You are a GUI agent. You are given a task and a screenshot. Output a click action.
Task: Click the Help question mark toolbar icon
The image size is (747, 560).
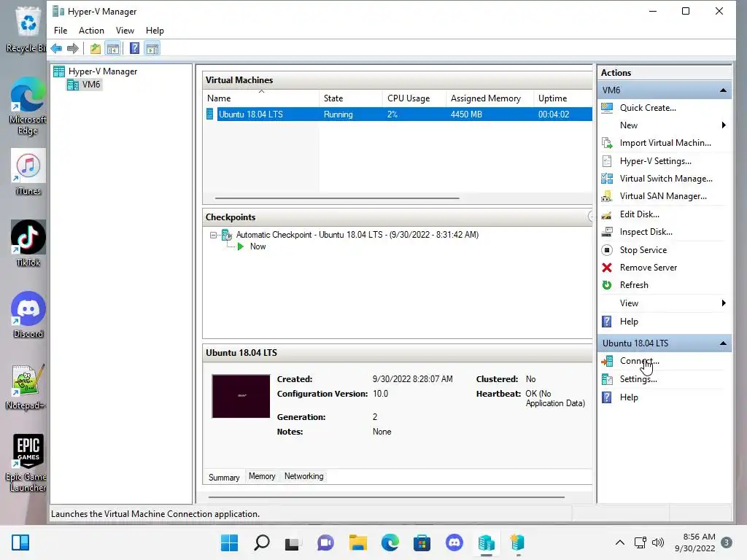[x=135, y=48]
